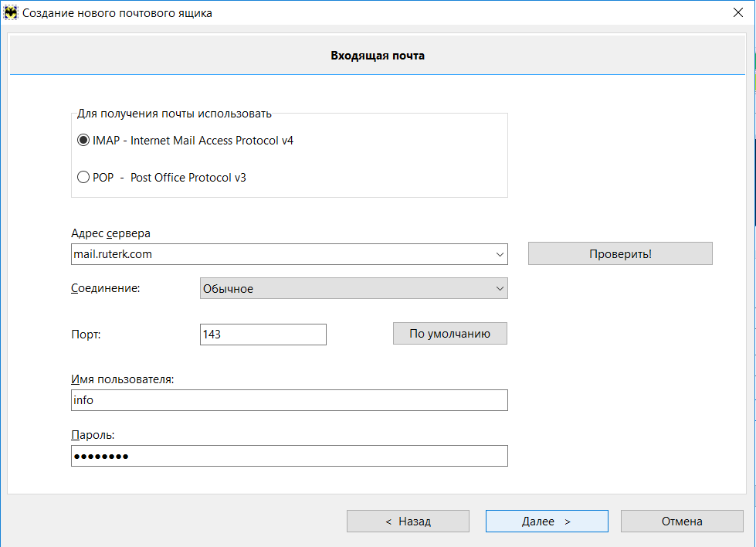The image size is (756, 547).
Task: Click the Имя пользователя label
Action: [122, 379]
